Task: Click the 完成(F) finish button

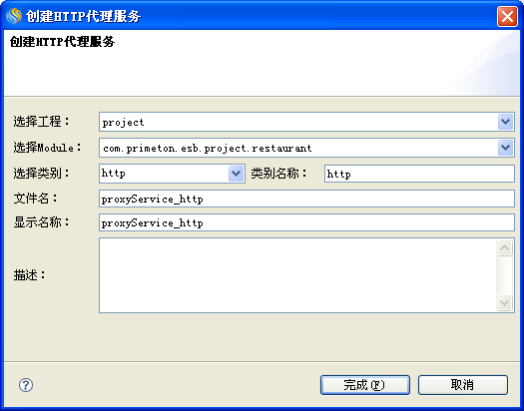Action: pos(365,385)
